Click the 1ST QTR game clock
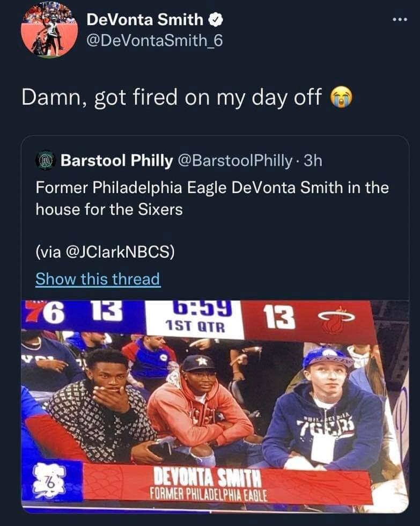Image resolution: width=420 pixels, height=526 pixels. point(194,318)
